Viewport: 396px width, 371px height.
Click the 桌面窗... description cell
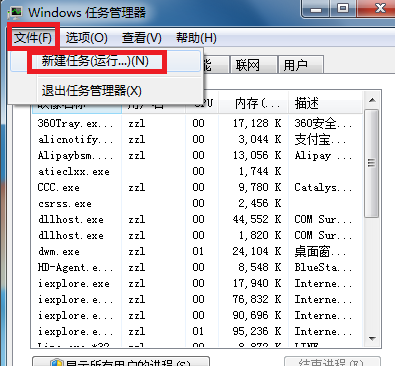point(320,252)
